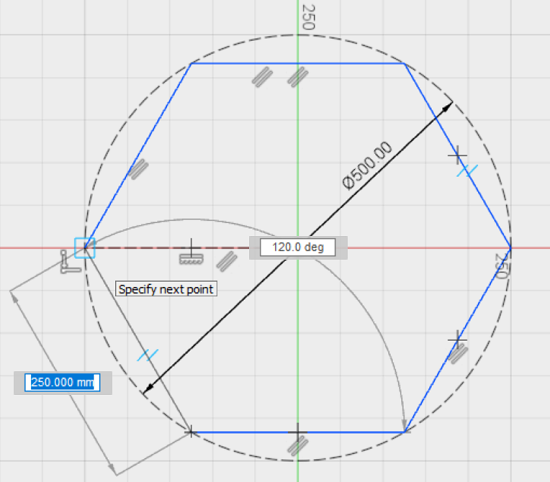The image size is (550, 482).
Task: Select the top blue hexagon edge
Action: 298,63
